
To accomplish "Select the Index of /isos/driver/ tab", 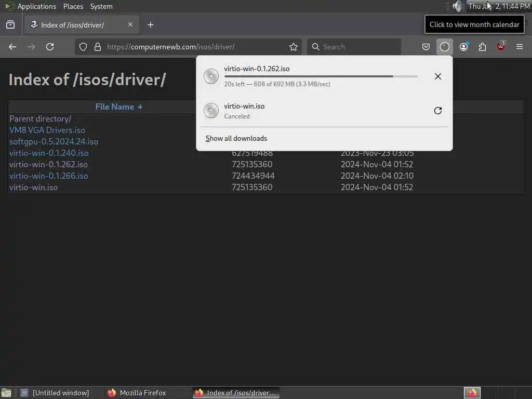I will point(82,25).
